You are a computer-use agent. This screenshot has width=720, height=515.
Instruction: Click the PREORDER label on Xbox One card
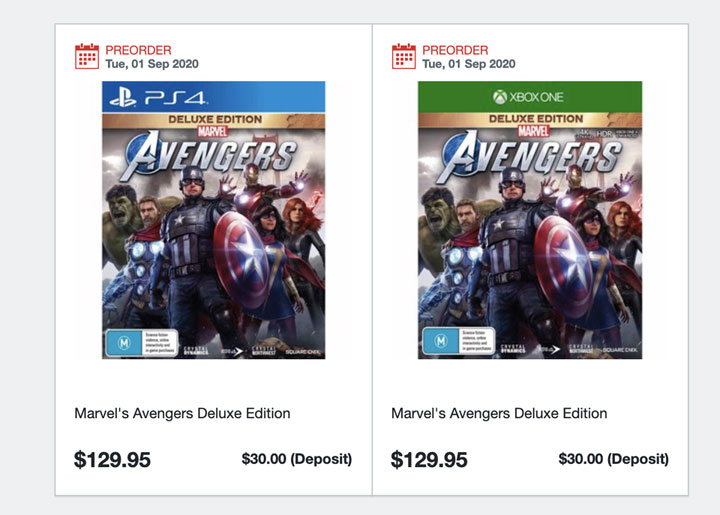point(455,50)
